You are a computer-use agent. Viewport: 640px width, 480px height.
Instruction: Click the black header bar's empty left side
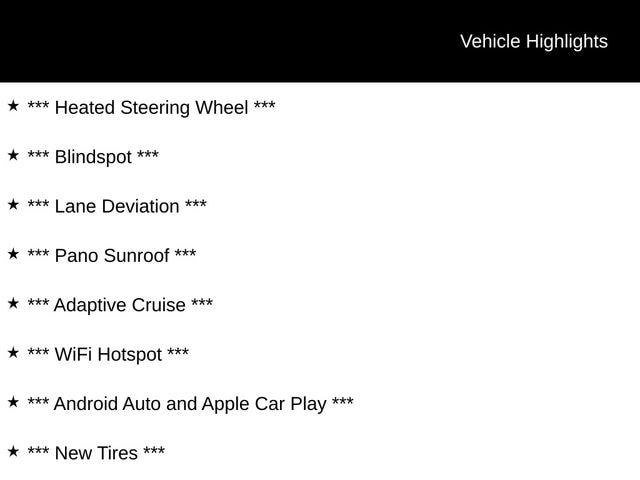[150, 41]
